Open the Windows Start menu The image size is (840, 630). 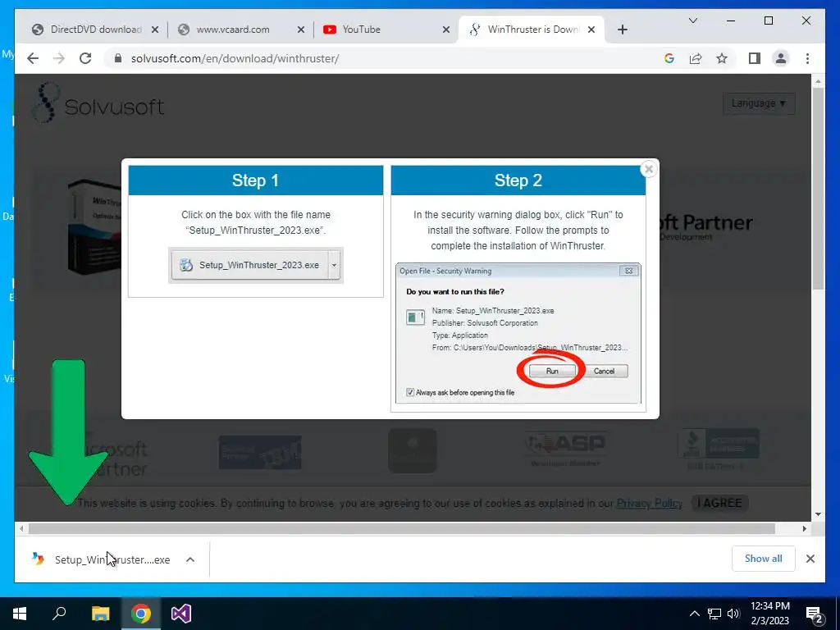[20, 614]
